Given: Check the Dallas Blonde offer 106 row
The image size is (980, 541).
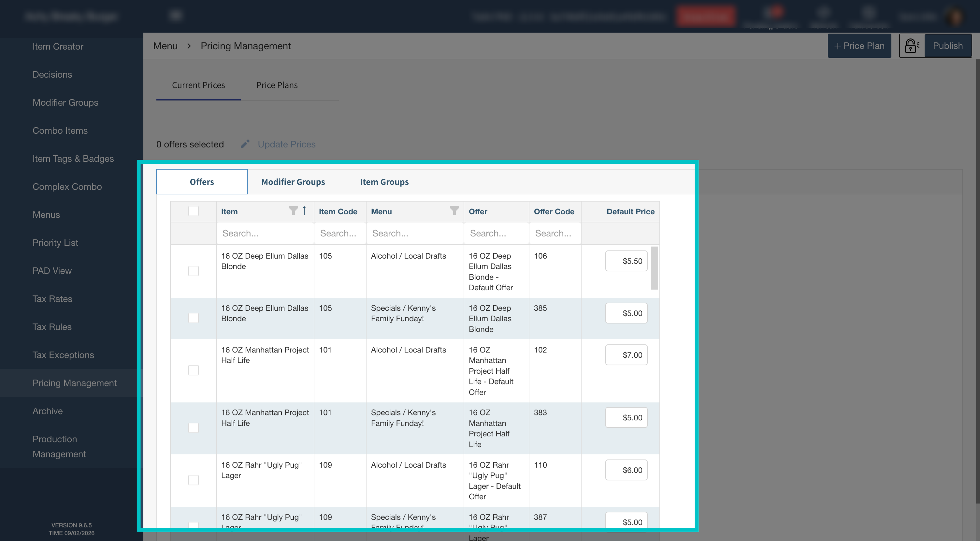Looking at the screenshot, I should (x=193, y=271).
